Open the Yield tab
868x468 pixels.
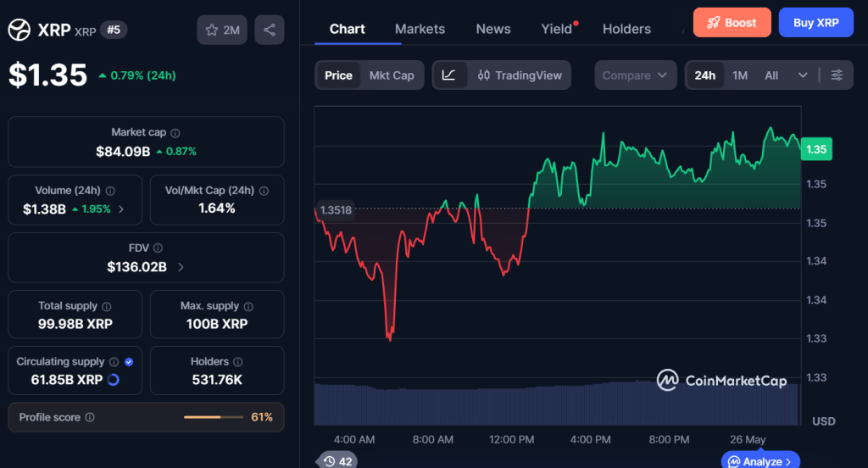(557, 29)
